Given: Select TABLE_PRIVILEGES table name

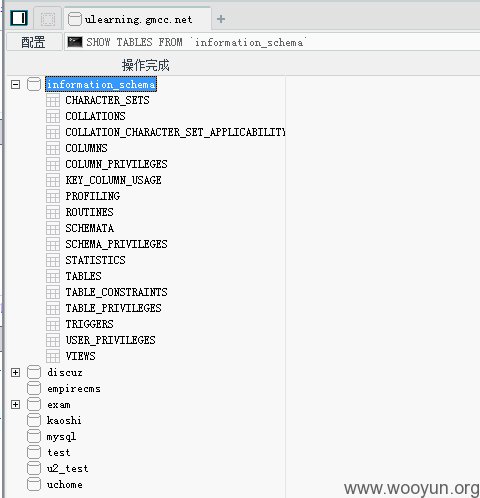Looking at the screenshot, I should click(x=113, y=308).
